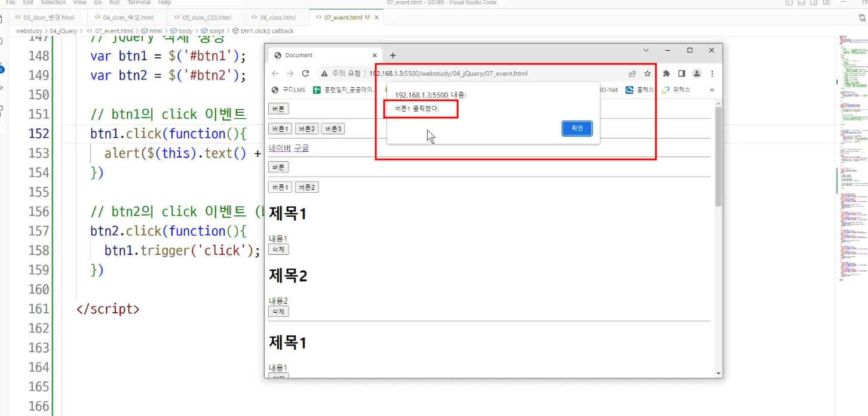
Task: Click 04_jQuery in the breadcrumb
Action: 63,30
